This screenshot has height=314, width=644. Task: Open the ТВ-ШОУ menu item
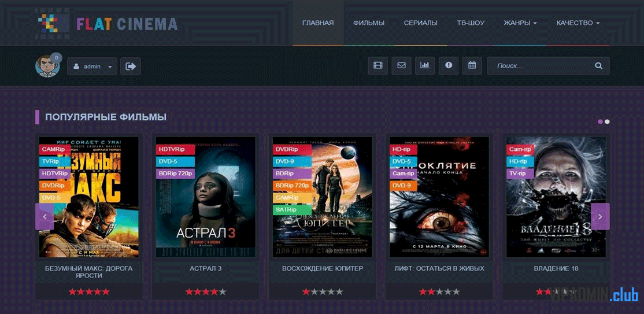pyautogui.click(x=471, y=23)
